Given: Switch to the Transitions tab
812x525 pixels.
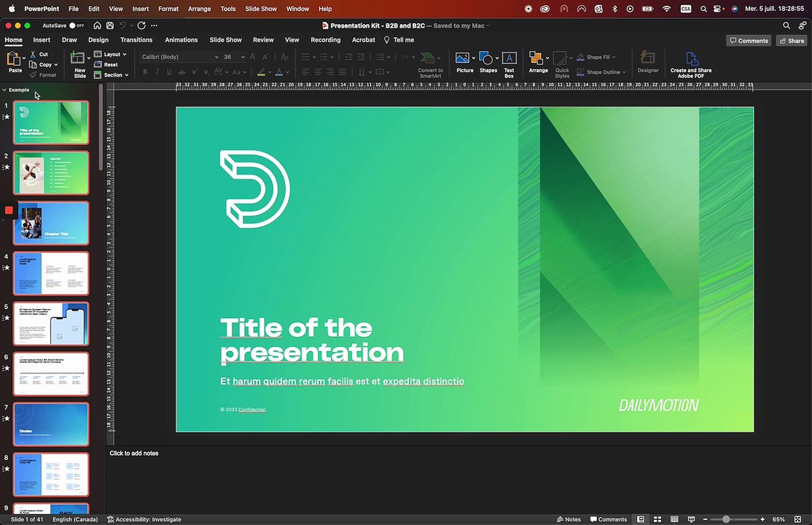Looking at the screenshot, I should click(136, 40).
